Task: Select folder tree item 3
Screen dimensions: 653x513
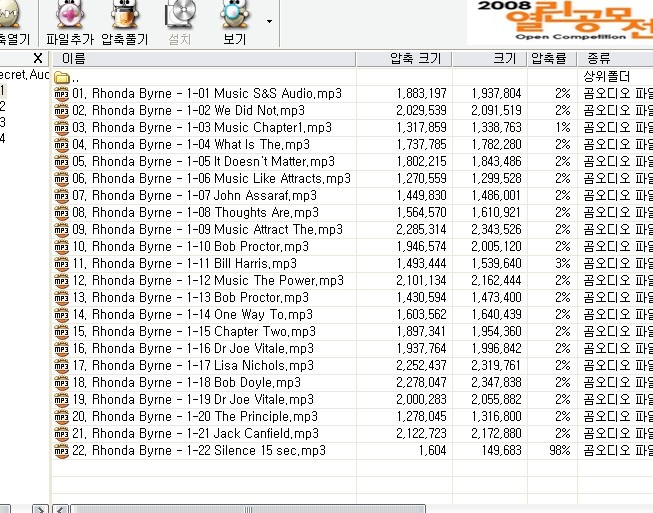Action: coord(3,122)
